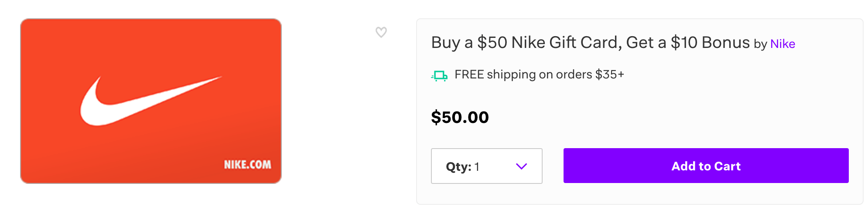The height and width of the screenshot is (217, 868).
Task: Click the purple chevron in Qty box
Action: pyautogui.click(x=522, y=166)
